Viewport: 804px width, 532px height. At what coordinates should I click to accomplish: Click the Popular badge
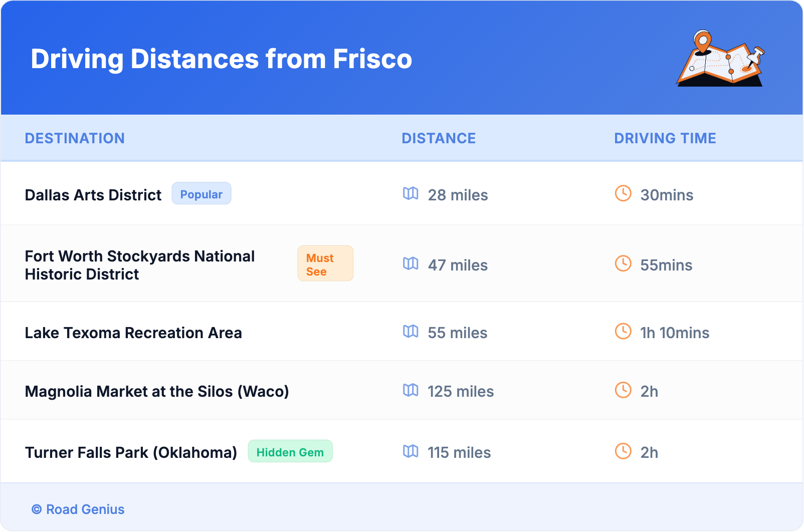click(202, 194)
